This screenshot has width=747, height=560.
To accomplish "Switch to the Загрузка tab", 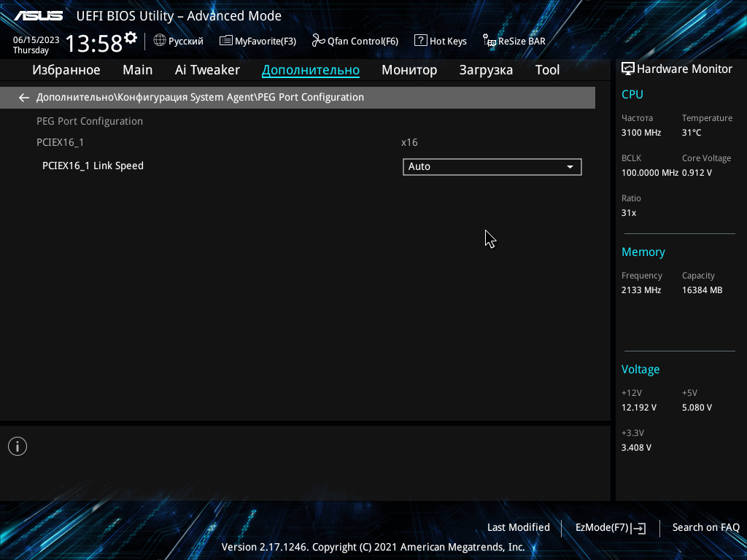I will [x=486, y=70].
